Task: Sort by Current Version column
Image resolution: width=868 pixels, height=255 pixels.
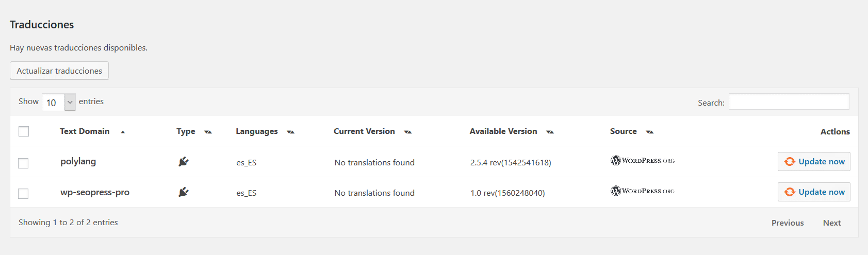Action: [x=364, y=131]
